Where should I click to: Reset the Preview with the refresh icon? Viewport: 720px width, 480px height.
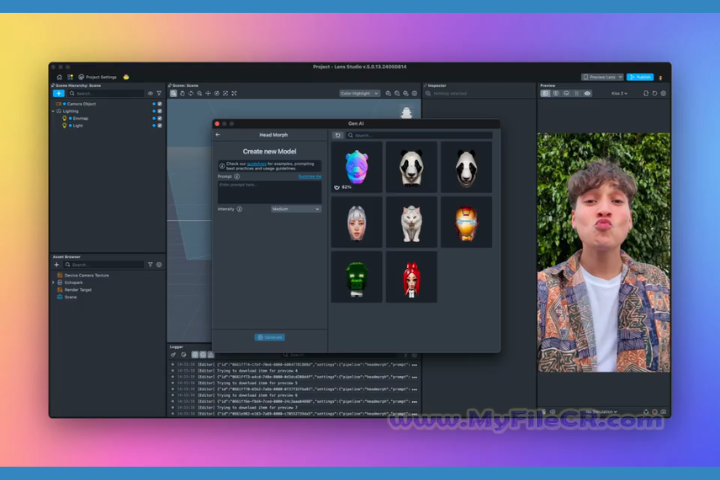(654, 93)
